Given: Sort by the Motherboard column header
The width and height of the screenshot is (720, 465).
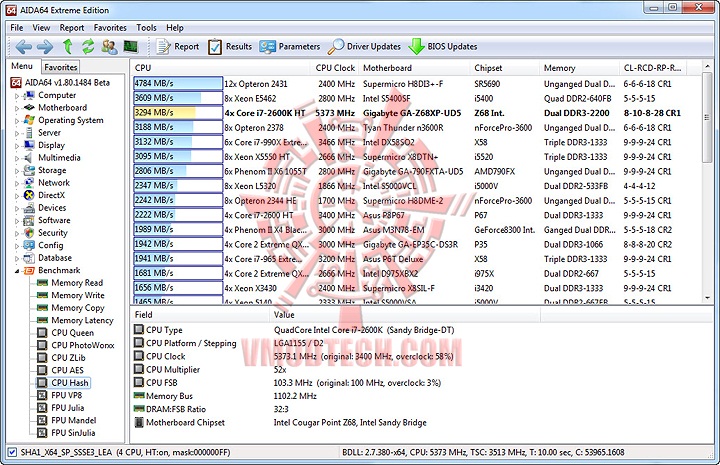Looking at the screenshot, I should click(x=416, y=68).
